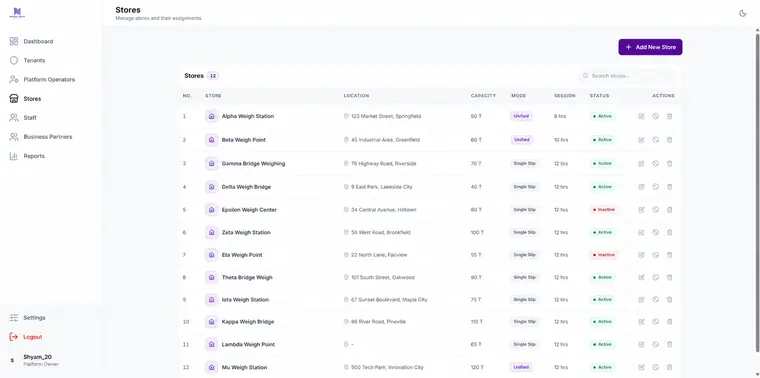
Task: Click session 10 hrs for Beta
Action: point(561,140)
